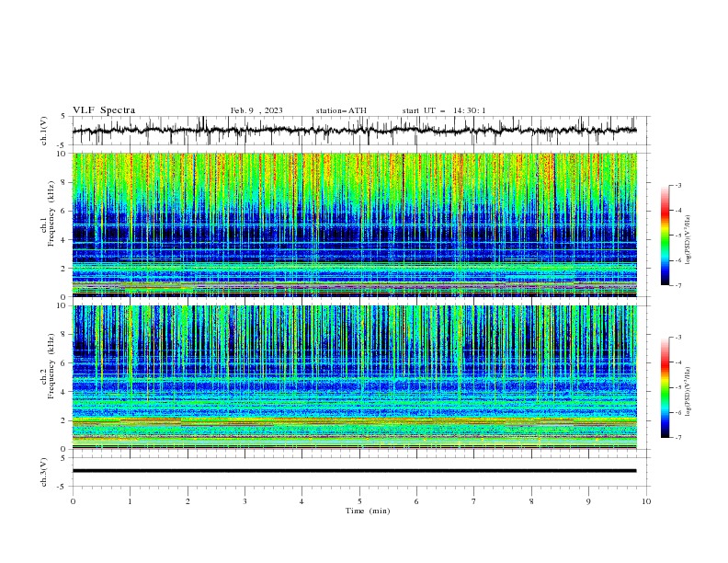Viewport: 728px width, 563px height.
Task: Click the ch.1(V) waveform trace panel
Action: tap(361, 131)
